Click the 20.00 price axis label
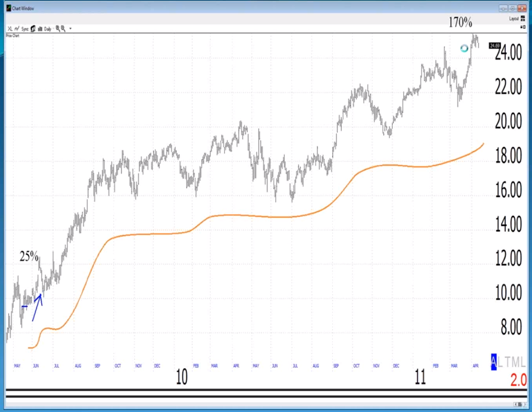The height and width of the screenshot is (412, 532). click(508, 121)
